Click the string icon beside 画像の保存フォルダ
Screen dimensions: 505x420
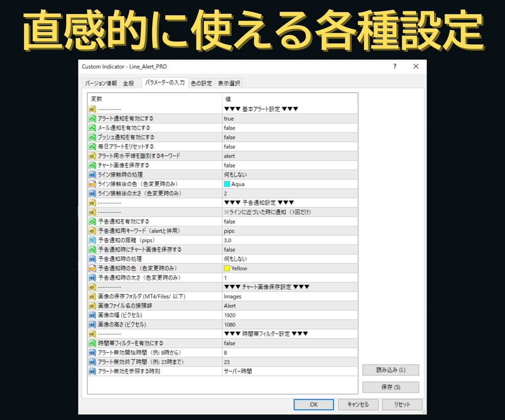tap(92, 296)
